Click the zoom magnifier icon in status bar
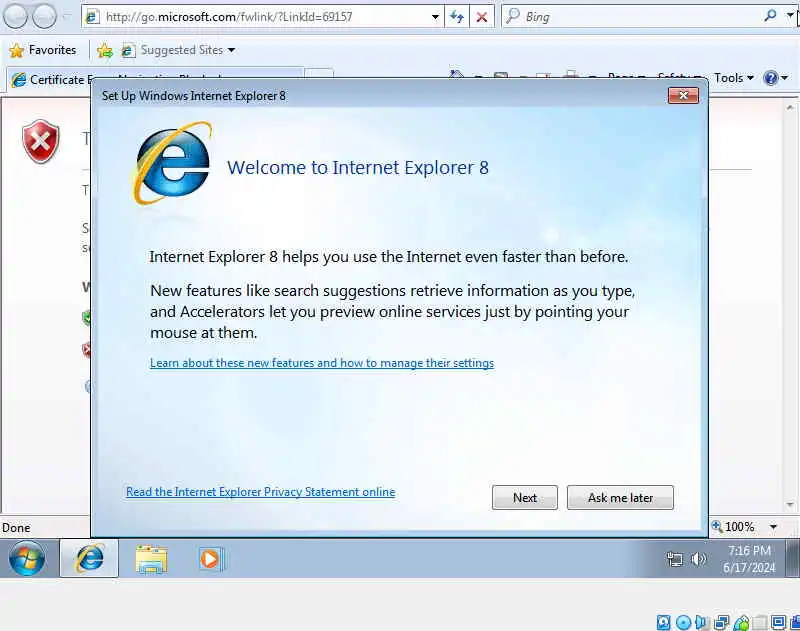This screenshot has width=800, height=631. [717, 526]
